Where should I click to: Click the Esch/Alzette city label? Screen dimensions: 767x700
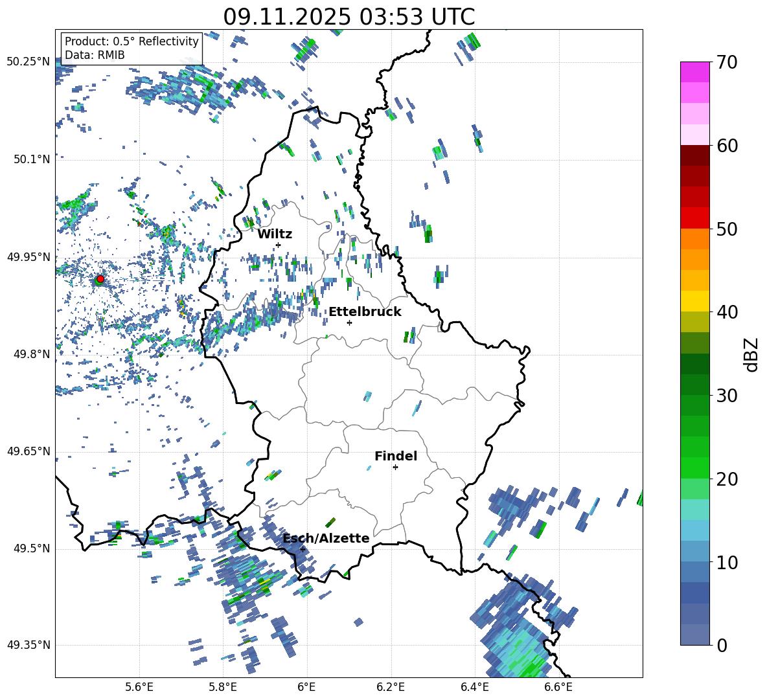(x=326, y=538)
